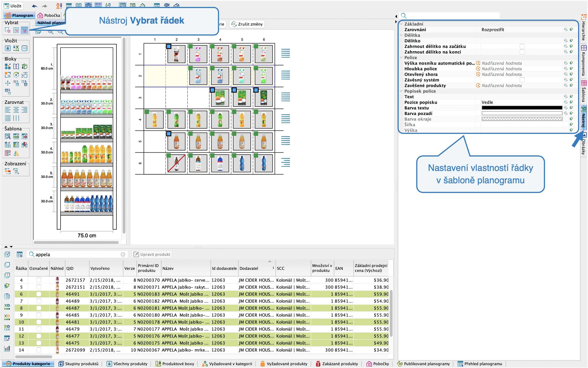
Task: Open the Skupiny produktů bottom tab
Action: point(78,364)
